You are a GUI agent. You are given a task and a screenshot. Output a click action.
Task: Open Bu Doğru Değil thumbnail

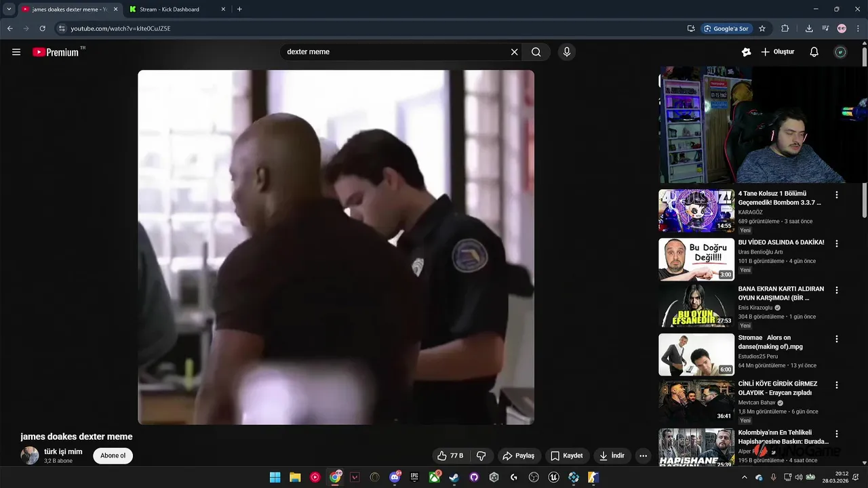(696, 259)
